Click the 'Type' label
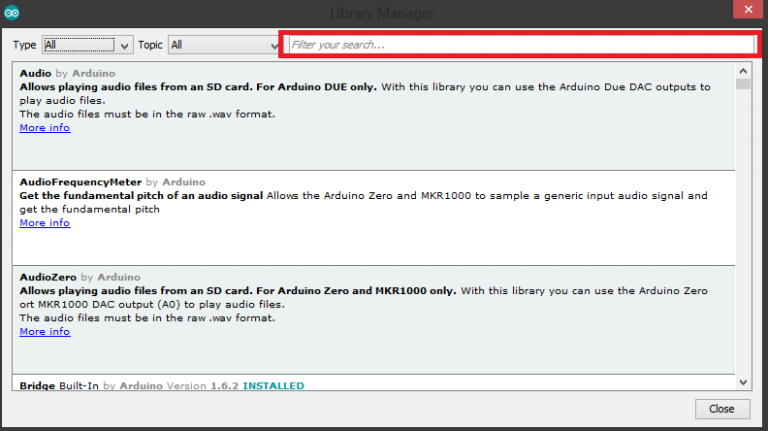The width and height of the screenshot is (768, 431). [x=26, y=45]
